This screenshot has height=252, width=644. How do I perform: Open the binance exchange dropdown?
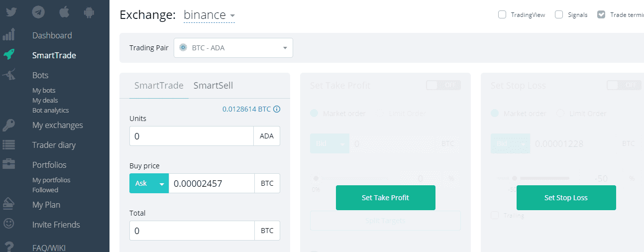(209, 15)
